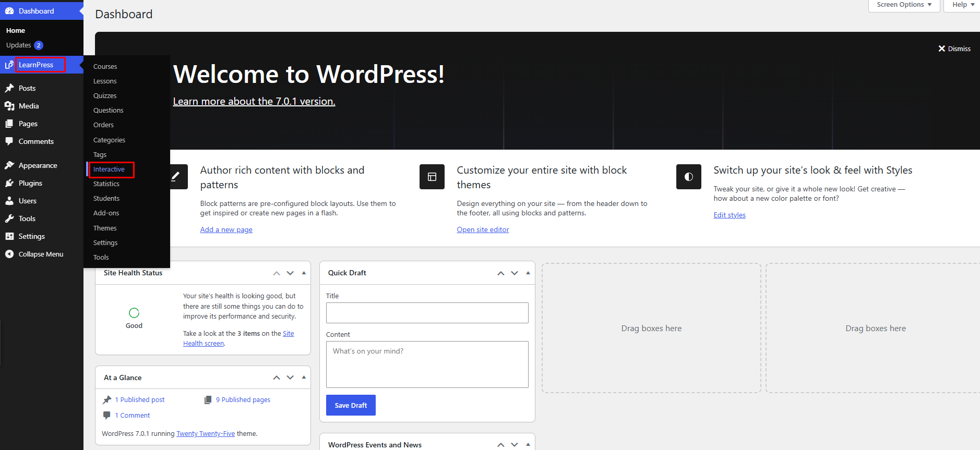Move Quick Draft panel down
Viewport: 980px width, 450px height.
tap(515, 273)
